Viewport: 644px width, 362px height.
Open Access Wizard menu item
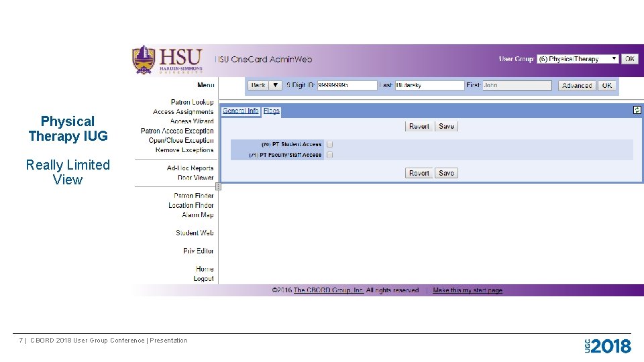(192, 121)
